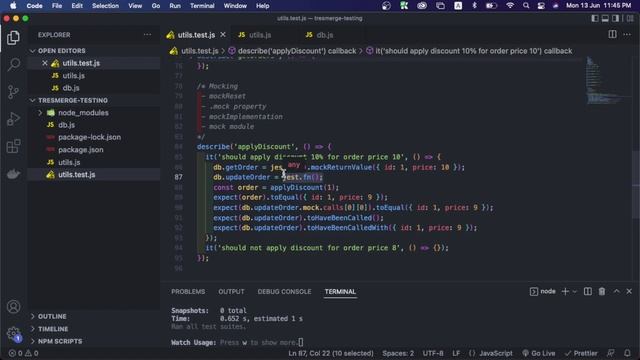
Task: Open editor more actions menu
Action: pos(627,35)
